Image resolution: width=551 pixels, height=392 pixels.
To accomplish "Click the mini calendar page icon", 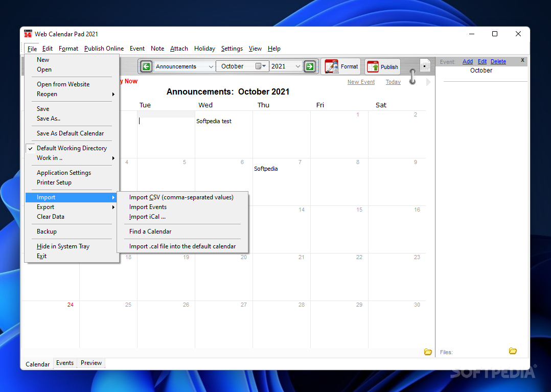I will point(425,66).
